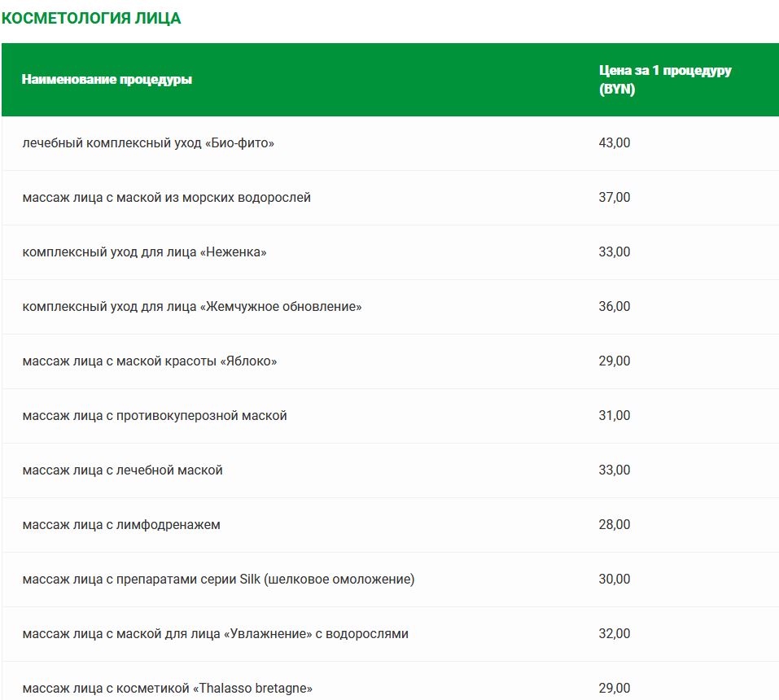779x700 pixels.
Task: Click the 28,00 price cell
Action: tap(614, 525)
